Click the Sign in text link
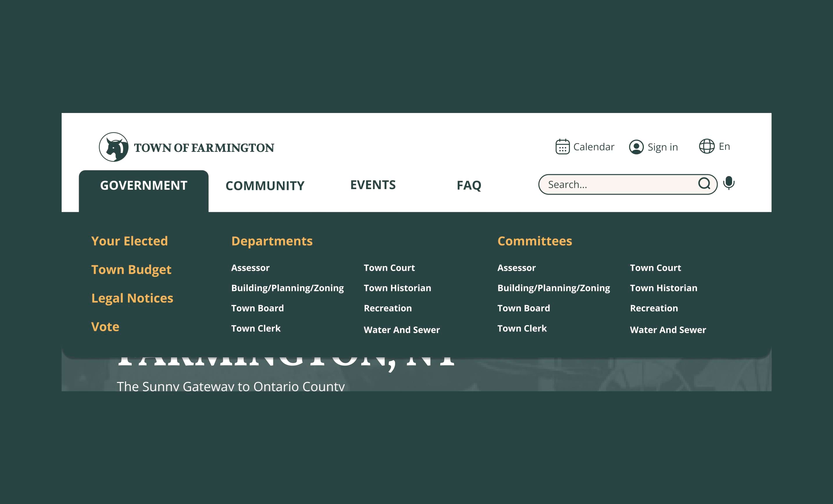This screenshot has height=504, width=833. pos(663,147)
